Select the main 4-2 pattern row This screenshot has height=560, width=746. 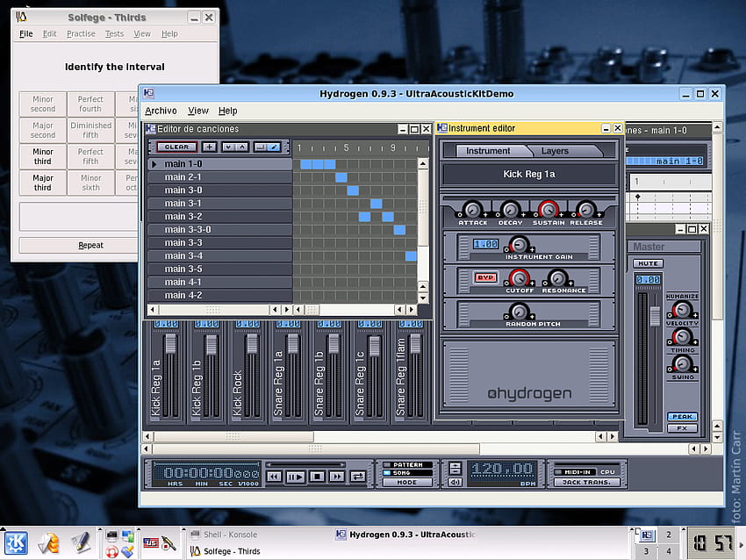coord(220,296)
